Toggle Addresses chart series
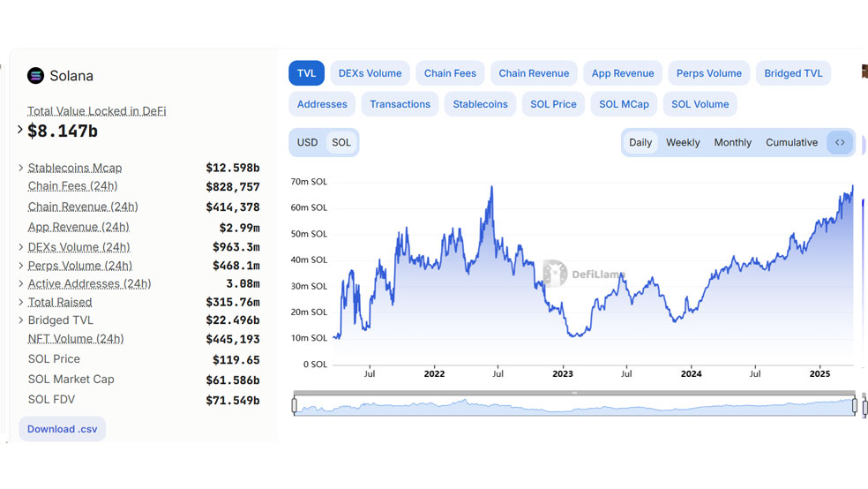 click(322, 104)
